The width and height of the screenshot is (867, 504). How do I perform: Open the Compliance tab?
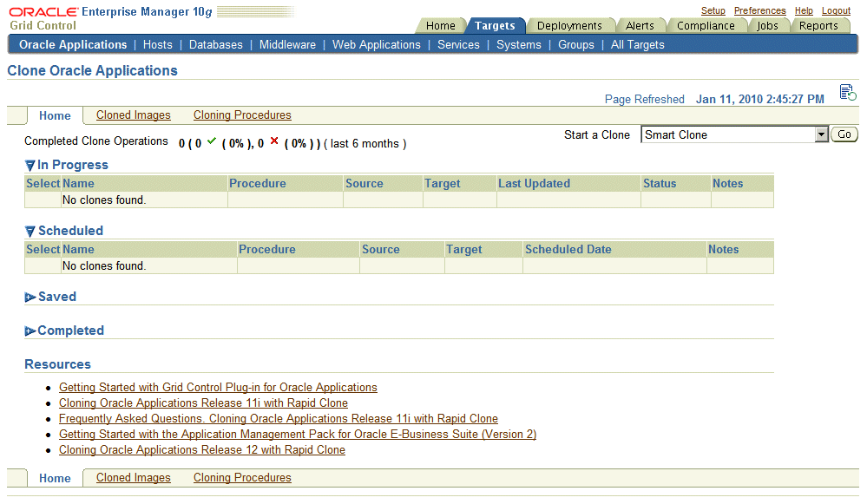point(706,25)
